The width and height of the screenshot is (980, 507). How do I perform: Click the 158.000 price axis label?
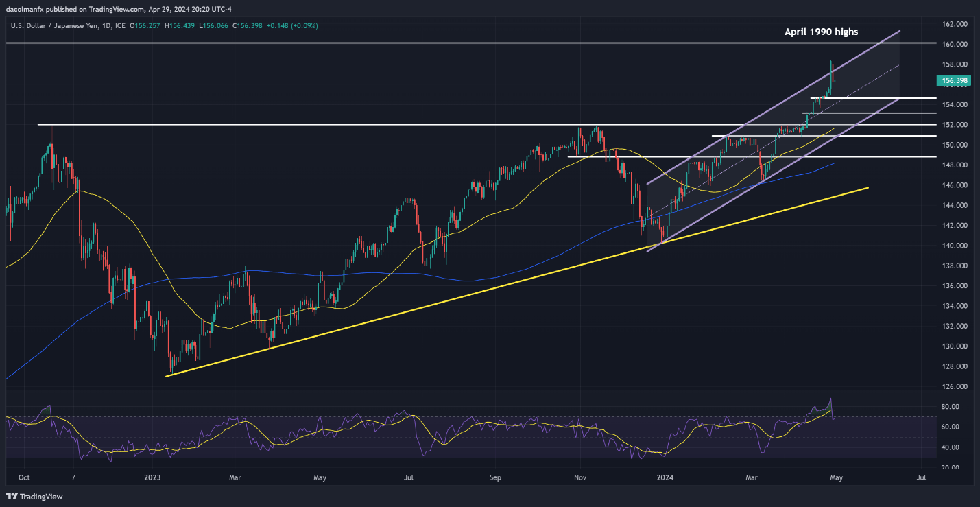click(x=955, y=64)
